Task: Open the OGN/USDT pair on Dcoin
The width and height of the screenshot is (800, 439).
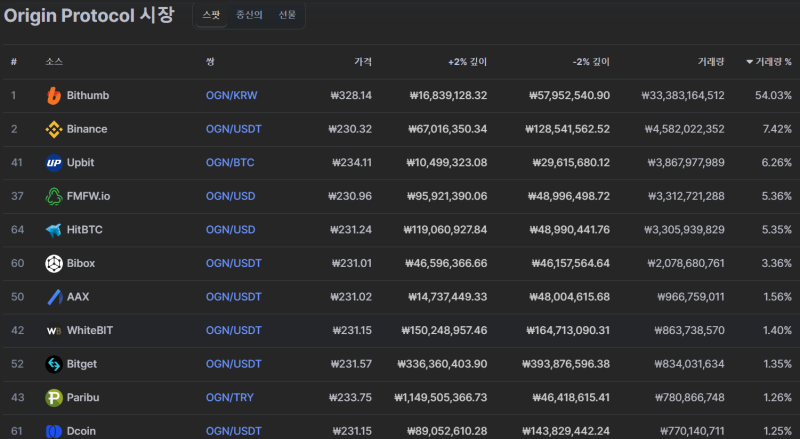Action: click(234, 431)
